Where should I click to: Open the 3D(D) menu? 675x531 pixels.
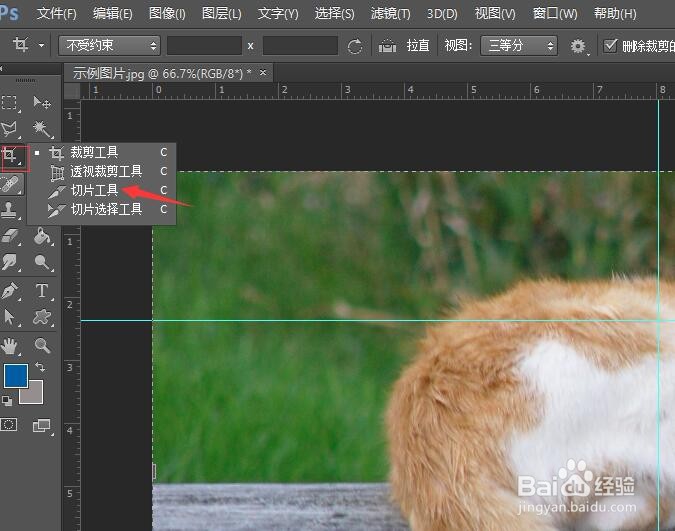(x=442, y=14)
